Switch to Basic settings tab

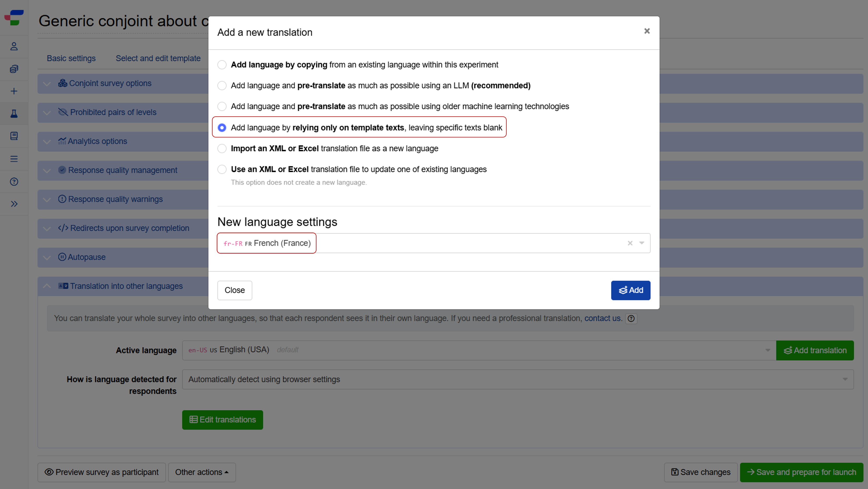coord(71,58)
